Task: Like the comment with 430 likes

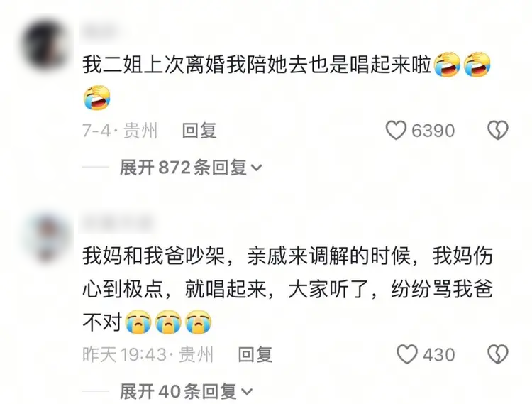Action: click(x=407, y=354)
